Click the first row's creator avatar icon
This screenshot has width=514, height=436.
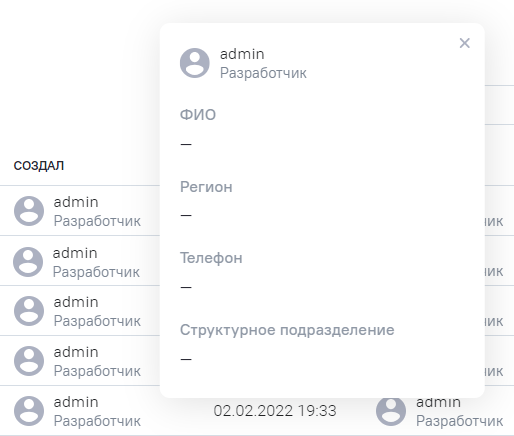pyautogui.click(x=29, y=211)
